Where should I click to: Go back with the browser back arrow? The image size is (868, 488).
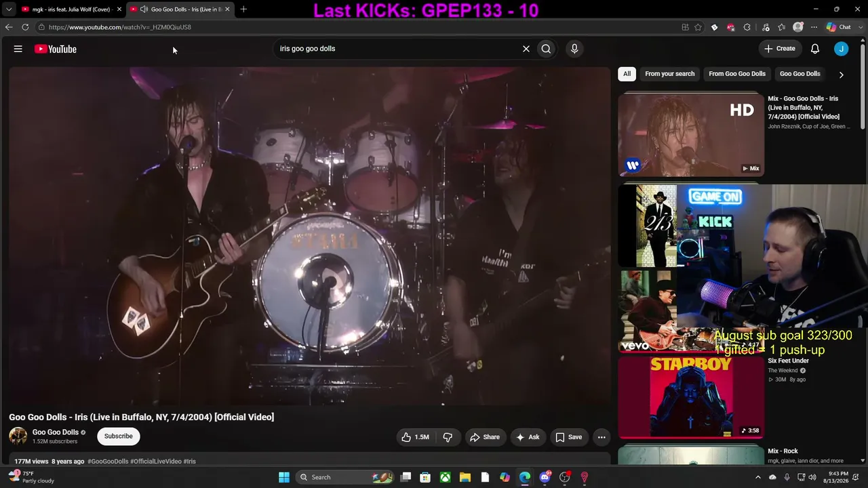(9, 27)
